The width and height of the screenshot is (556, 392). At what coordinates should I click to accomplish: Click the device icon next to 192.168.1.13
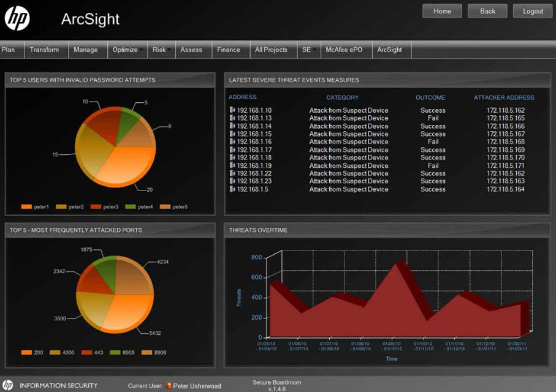click(232, 118)
